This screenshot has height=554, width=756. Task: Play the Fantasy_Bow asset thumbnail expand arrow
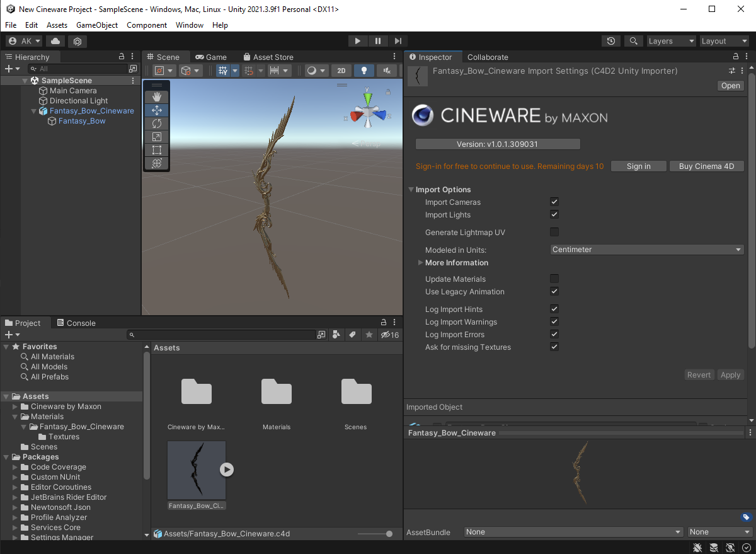[227, 470]
